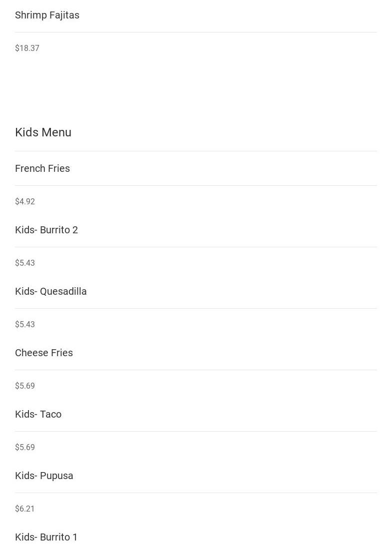Click the divider line below Kids Menu heading
Screen dimensions: 392x551
[196, 151]
